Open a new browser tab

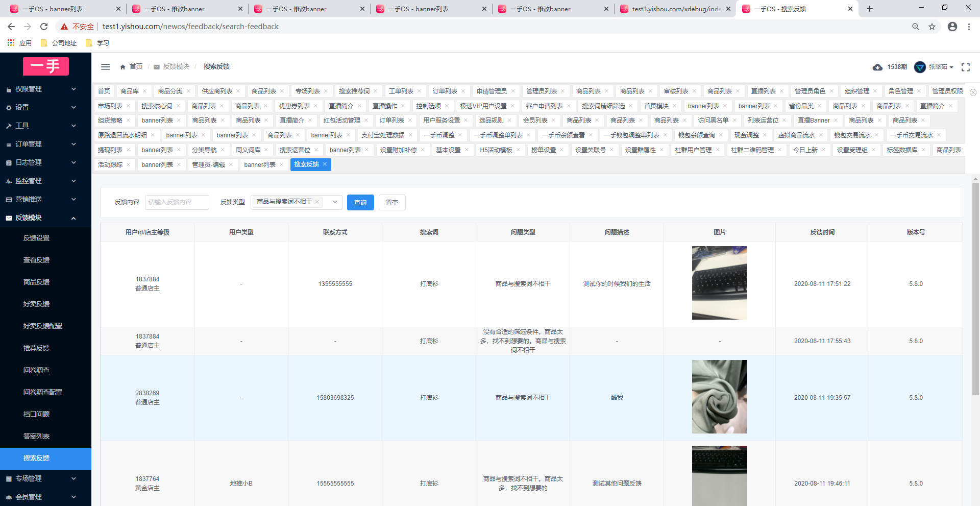pos(870,9)
